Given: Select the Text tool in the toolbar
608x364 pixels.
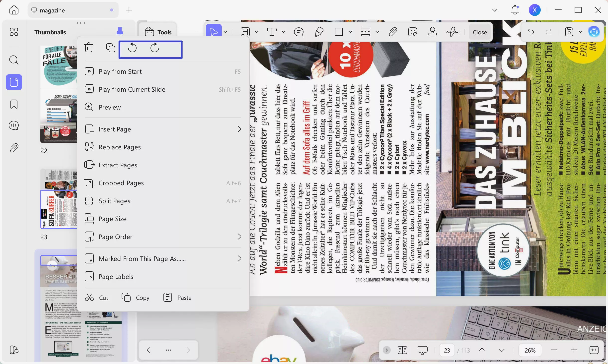Looking at the screenshot, I should 272,32.
